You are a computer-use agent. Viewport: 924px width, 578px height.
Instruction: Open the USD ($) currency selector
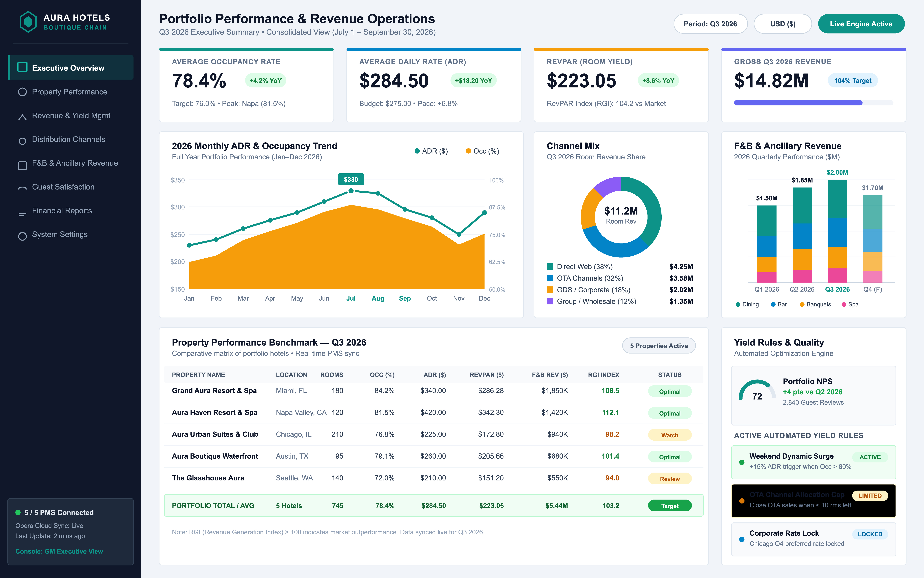pos(782,24)
